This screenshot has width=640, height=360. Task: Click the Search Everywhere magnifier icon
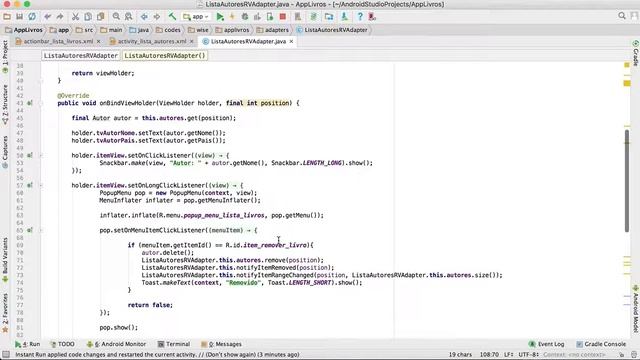622,16
